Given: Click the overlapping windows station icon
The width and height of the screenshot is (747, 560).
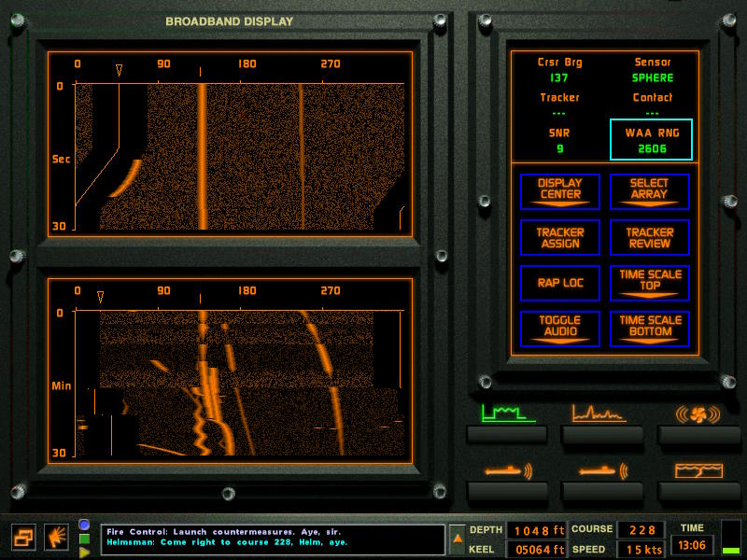Looking at the screenshot, I should click(x=23, y=537).
